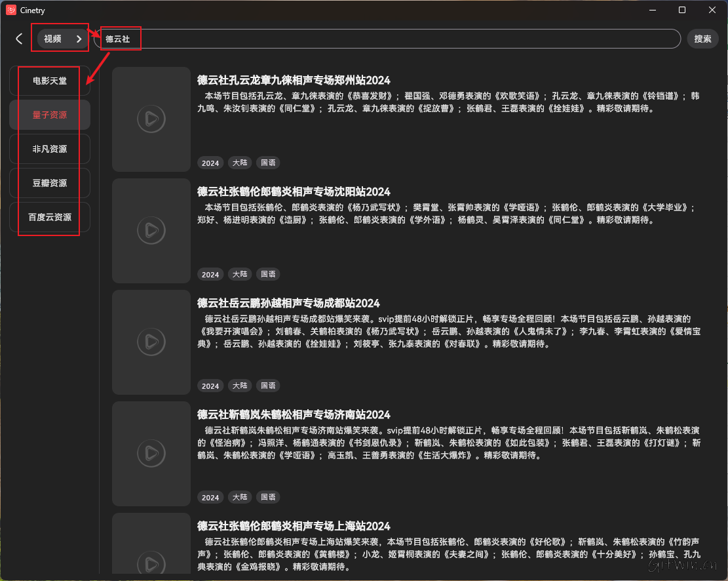Open title 德云社岳云鹏孙越相声专场成都站2024
Viewport: 728px width, 581px height.
[x=288, y=303]
